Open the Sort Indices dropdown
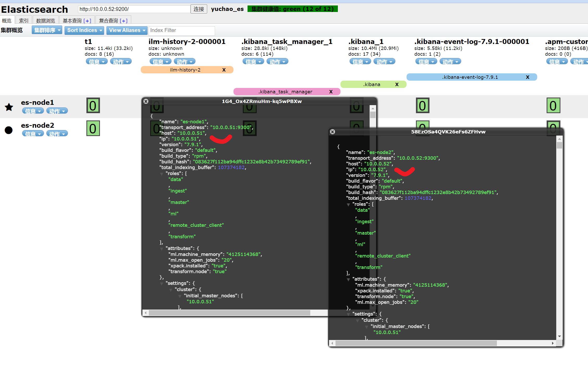Screen dimensions: 588x366 (84, 30)
